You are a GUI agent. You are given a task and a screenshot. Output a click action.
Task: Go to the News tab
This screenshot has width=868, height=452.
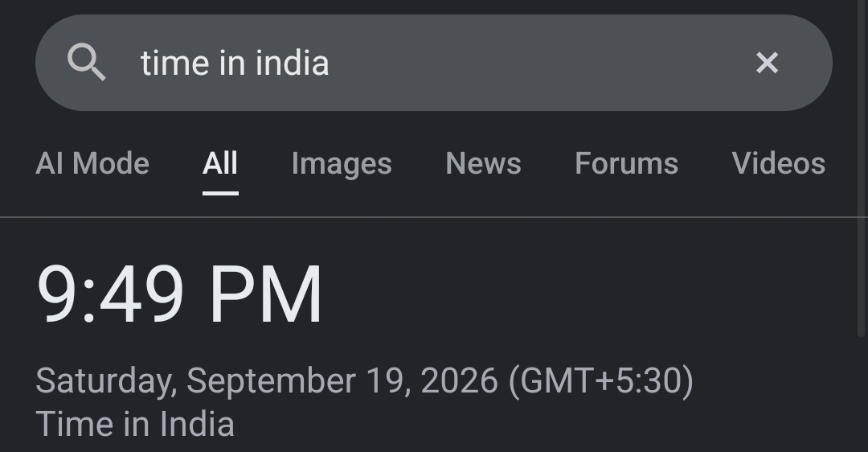pos(483,163)
